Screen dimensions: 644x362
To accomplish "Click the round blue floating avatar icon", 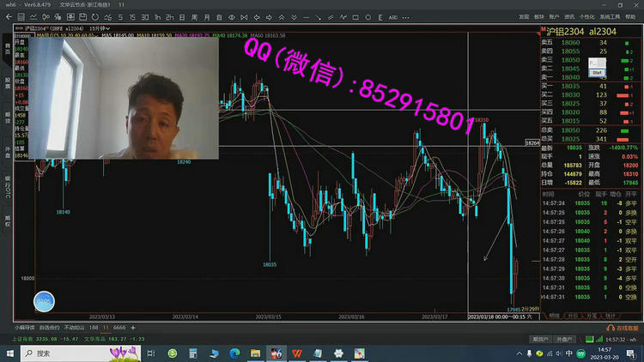I will [44, 301].
